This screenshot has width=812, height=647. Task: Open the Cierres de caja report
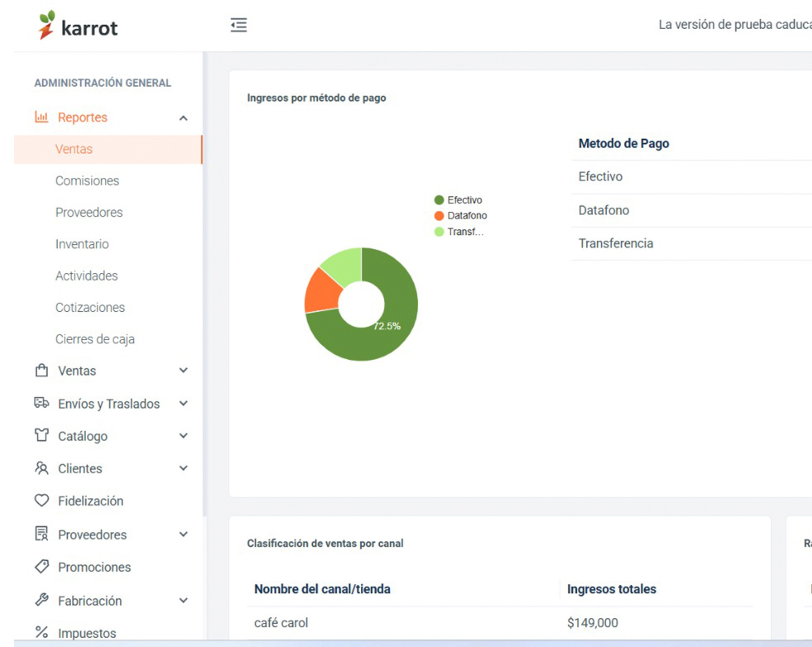pos(95,339)
